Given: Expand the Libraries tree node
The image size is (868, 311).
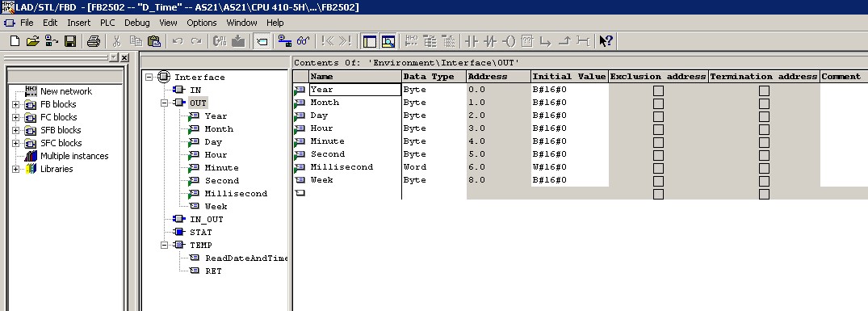Looking at the screenshot, I should [15, 169].
